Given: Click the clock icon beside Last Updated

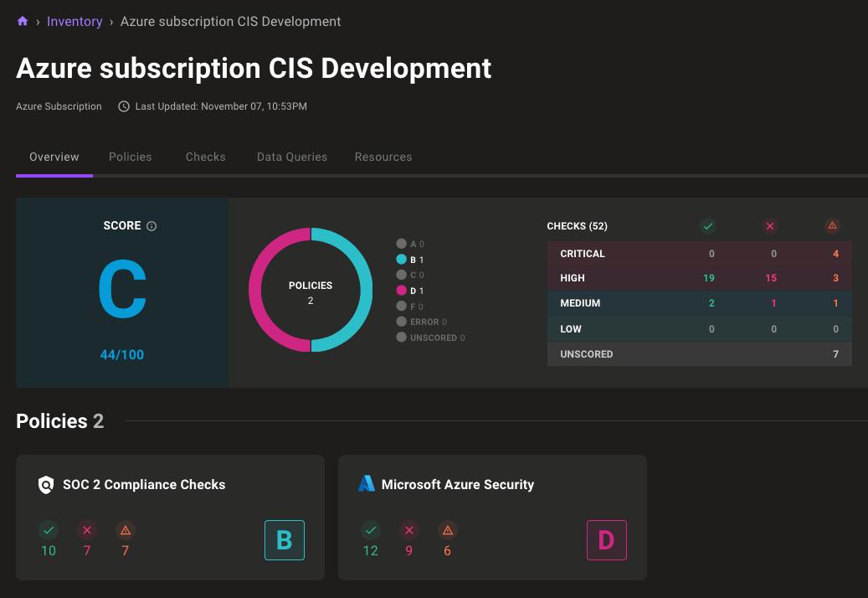Looking at the screenshot, I should click(123, 106).
